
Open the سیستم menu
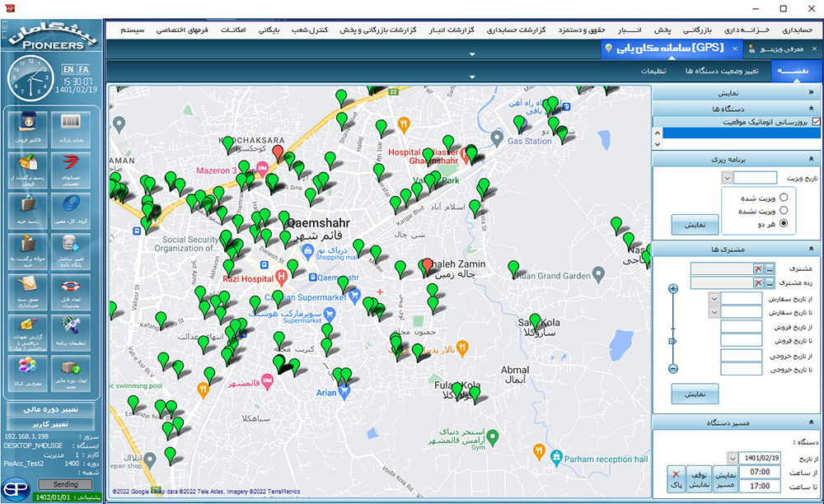click(133, 30)
